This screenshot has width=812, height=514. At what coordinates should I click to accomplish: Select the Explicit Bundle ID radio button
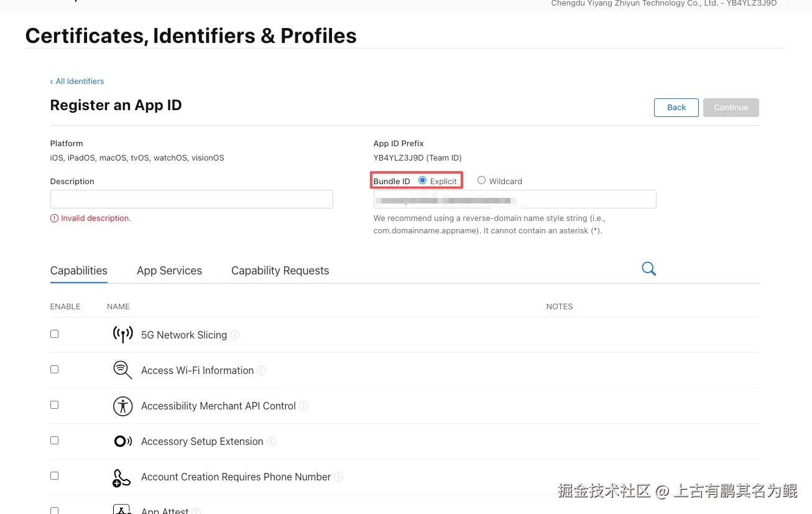point(423,180)
